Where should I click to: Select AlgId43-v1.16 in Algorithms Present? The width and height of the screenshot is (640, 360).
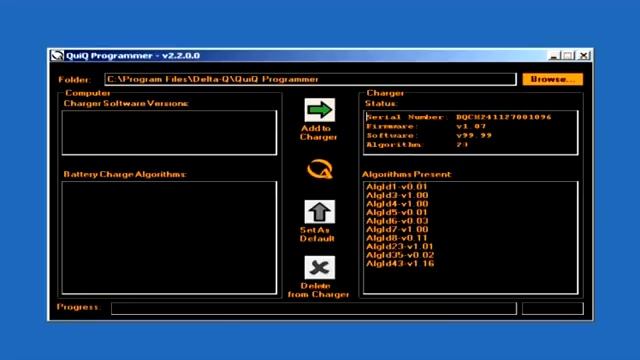[x=400, y=264]
